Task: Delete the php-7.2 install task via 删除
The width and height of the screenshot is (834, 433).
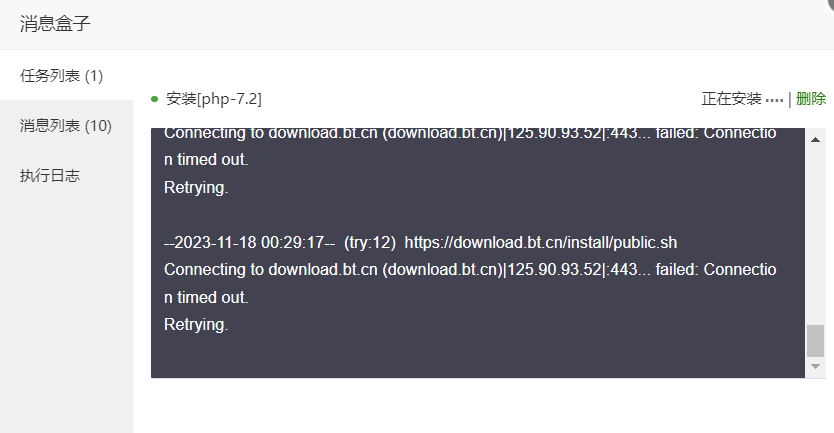Action: pyautogui.click(x=811, y=98)
